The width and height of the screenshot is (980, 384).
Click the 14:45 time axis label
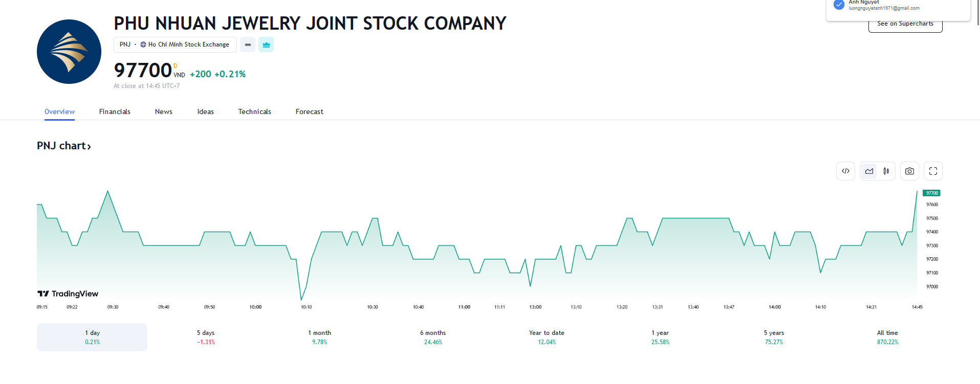[917, 307]
